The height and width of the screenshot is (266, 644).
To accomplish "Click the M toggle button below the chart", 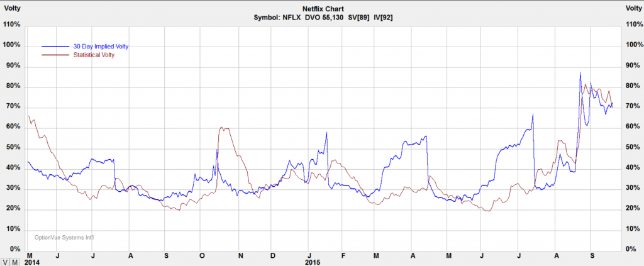I will [x=14, y=262].
